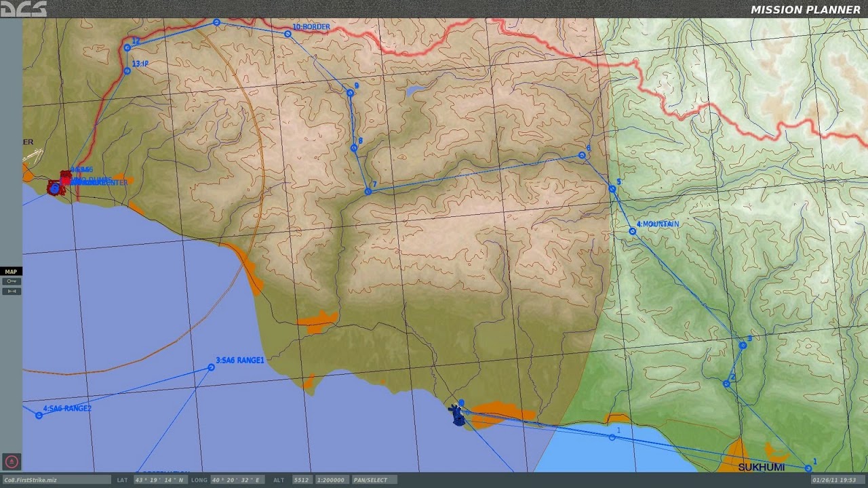The image size is (868, 488).
Task: Select waypoint 1 over the coastal water
Action: (x=612, y=437)
